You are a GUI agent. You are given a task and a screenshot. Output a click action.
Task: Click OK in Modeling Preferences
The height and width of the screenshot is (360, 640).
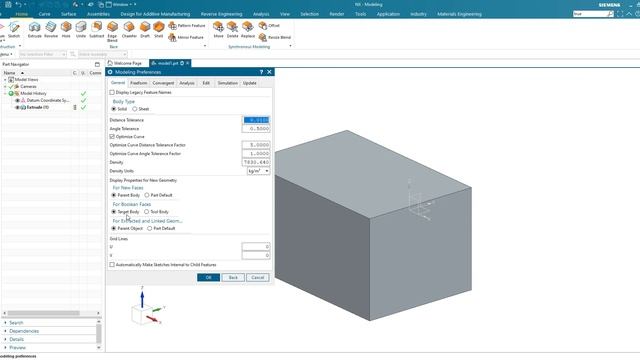(x=209, y=278)
